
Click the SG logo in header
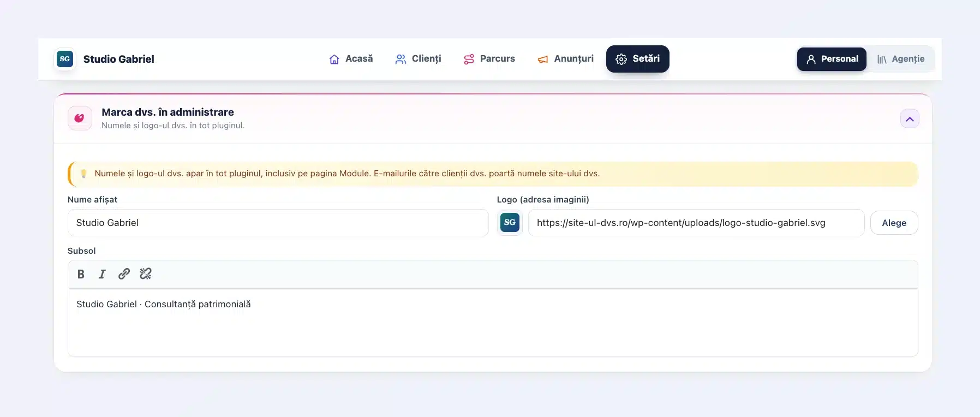pos(65,59)
